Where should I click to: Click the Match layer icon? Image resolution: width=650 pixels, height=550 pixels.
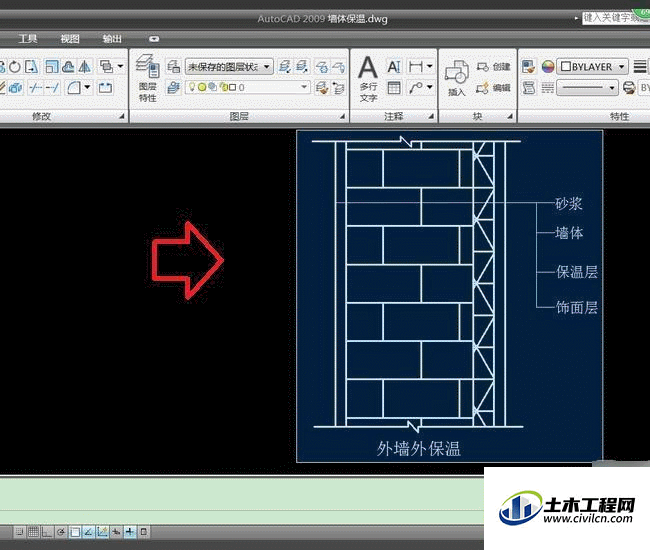pos(322,87)
